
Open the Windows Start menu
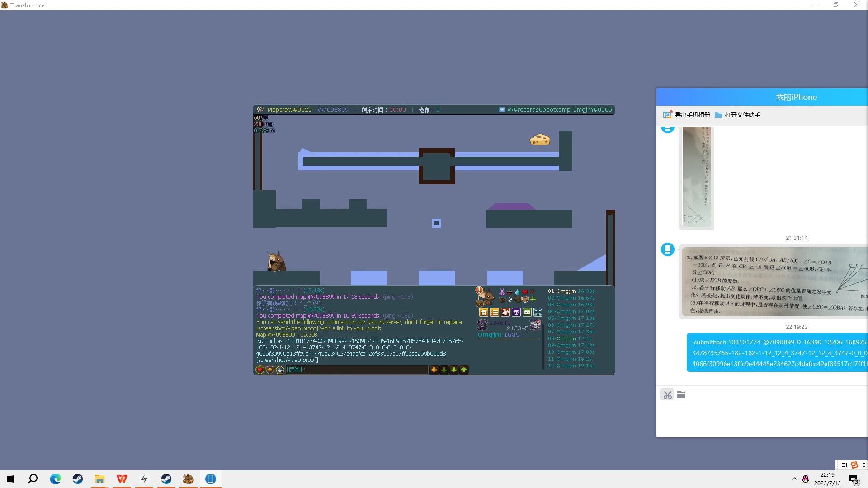click(11, 479)
